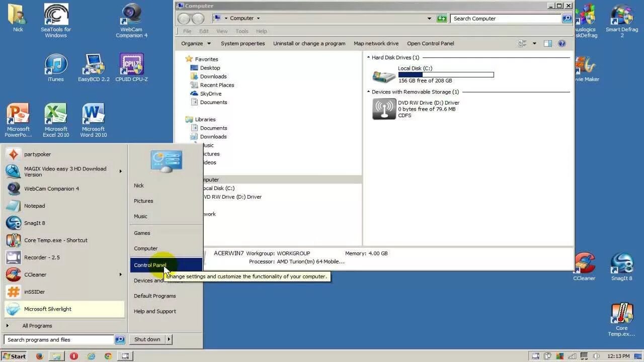Click Map network drive
This screenshot has height=362, width=644.
coord(376,44)
